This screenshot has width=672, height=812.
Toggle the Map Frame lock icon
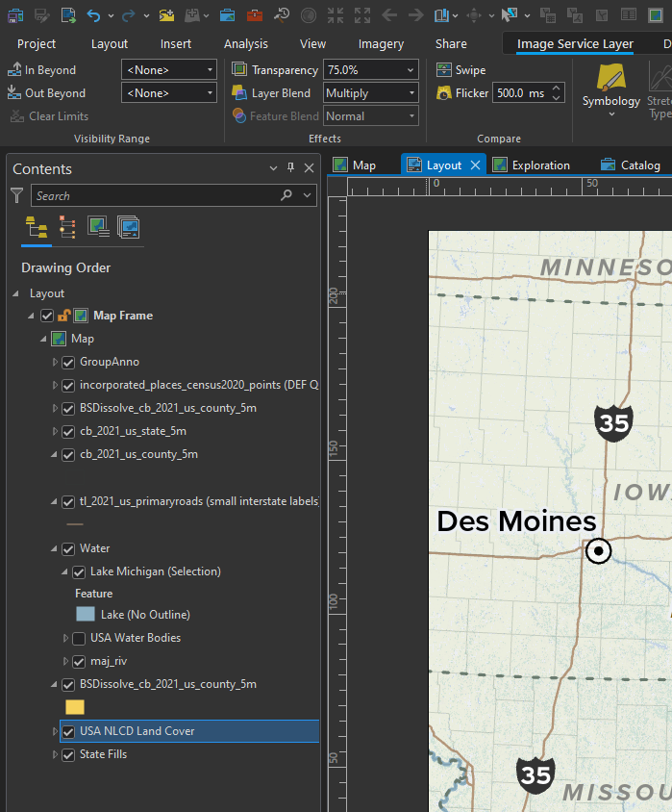pyautogui.click(x=63, y=316)
